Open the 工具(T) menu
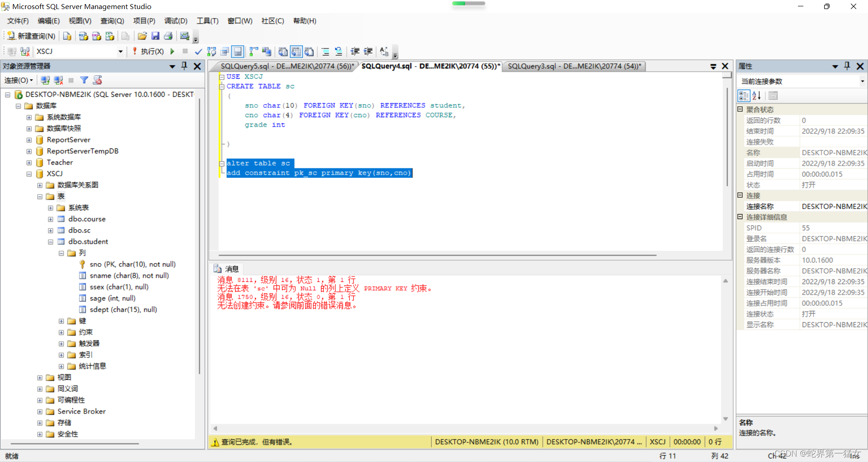The width and height of the screenshot is (868, 462). (x=207, y=21)
